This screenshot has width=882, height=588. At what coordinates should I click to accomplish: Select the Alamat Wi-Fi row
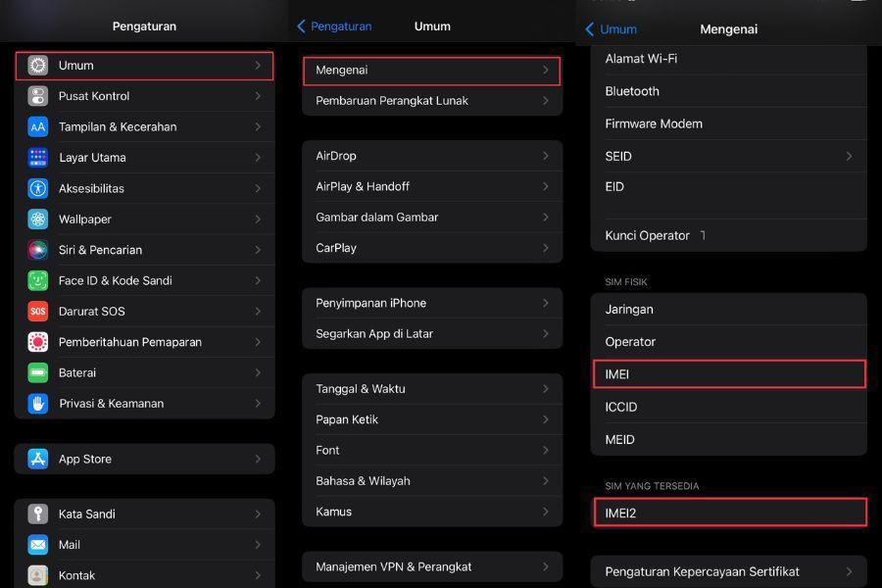(728, 59)
